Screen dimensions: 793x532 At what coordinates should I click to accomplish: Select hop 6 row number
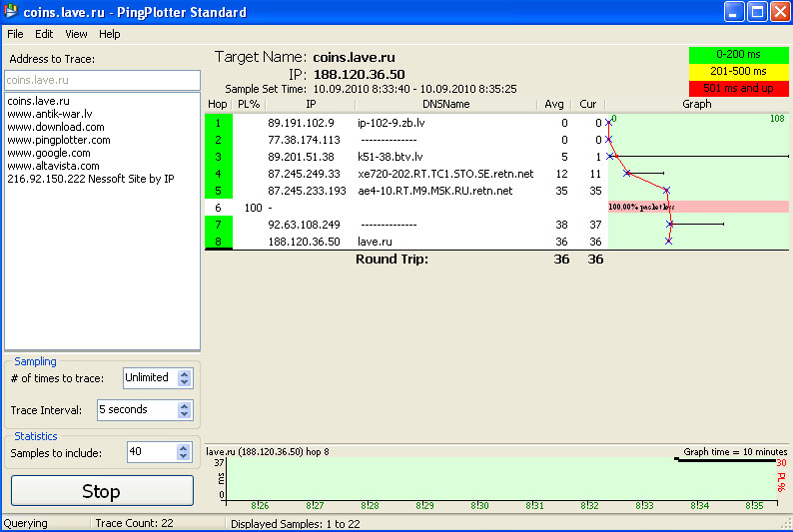click(218, 208)
